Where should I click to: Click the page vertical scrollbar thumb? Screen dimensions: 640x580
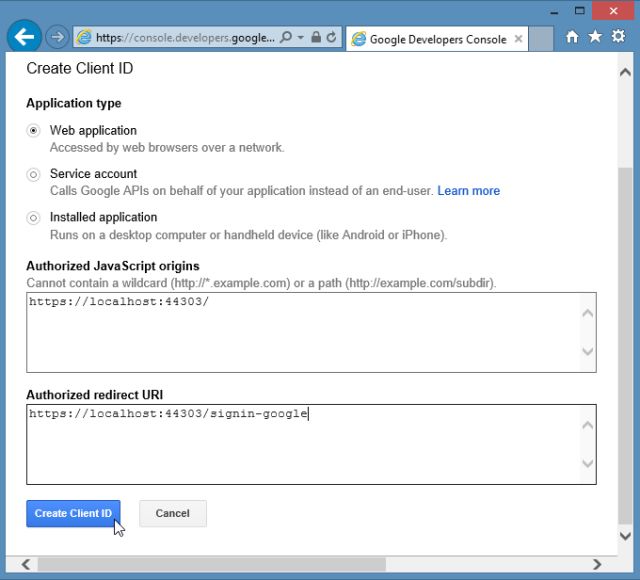pos(625,346)
